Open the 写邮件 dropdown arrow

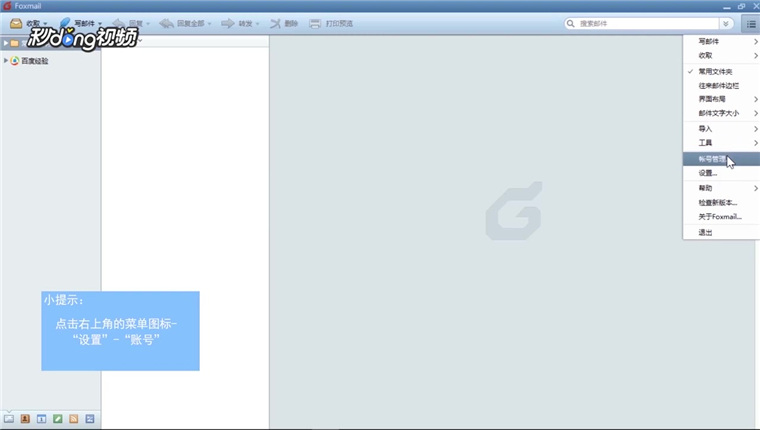[100, 24]
